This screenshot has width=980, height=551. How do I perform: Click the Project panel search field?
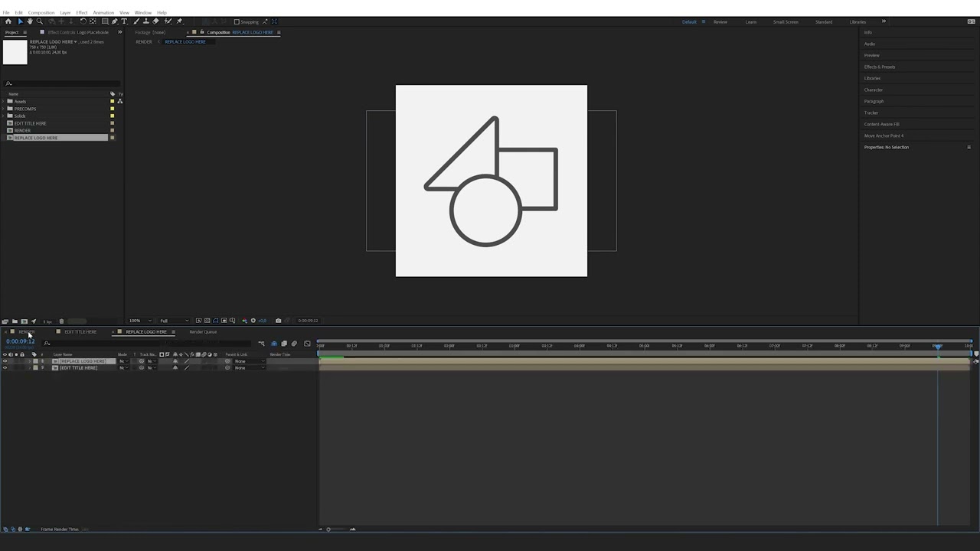pos(61,83)
